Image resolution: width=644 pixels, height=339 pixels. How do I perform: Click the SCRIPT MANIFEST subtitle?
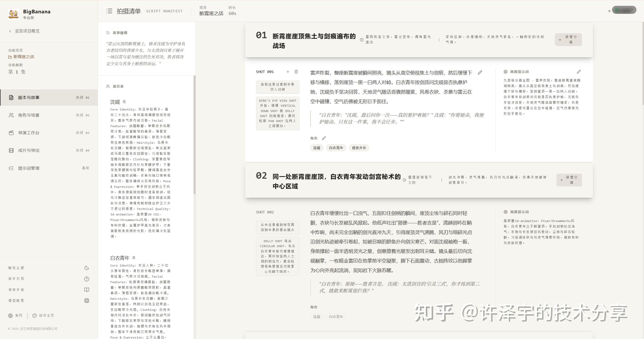click(x=164, y=11)
